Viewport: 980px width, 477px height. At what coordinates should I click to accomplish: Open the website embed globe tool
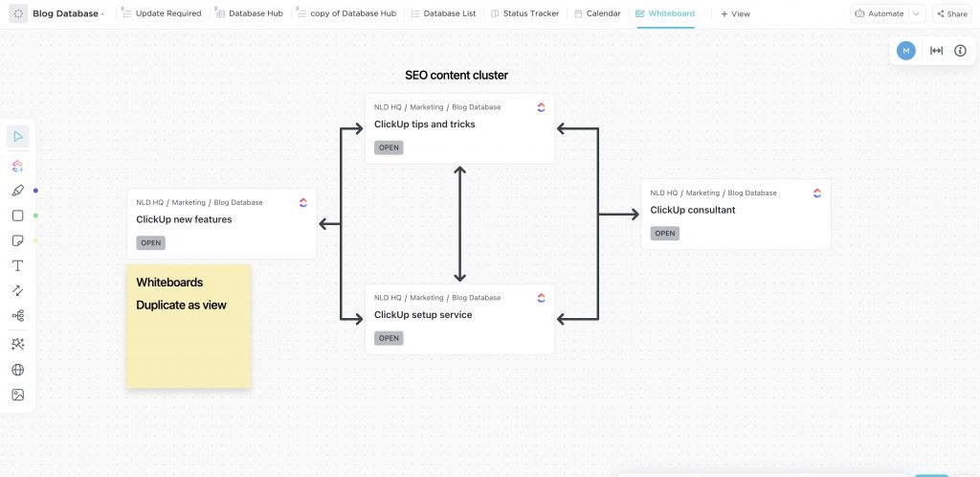pyautogui.click(x=17, y=370)
